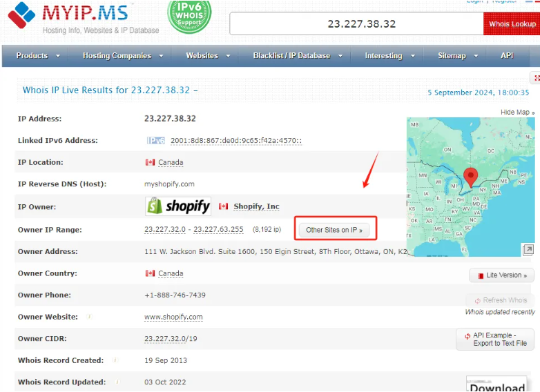540x392 pixels.
Task: Click the owner phone +1-888-746-7439
Action: (x=175, y=295)
